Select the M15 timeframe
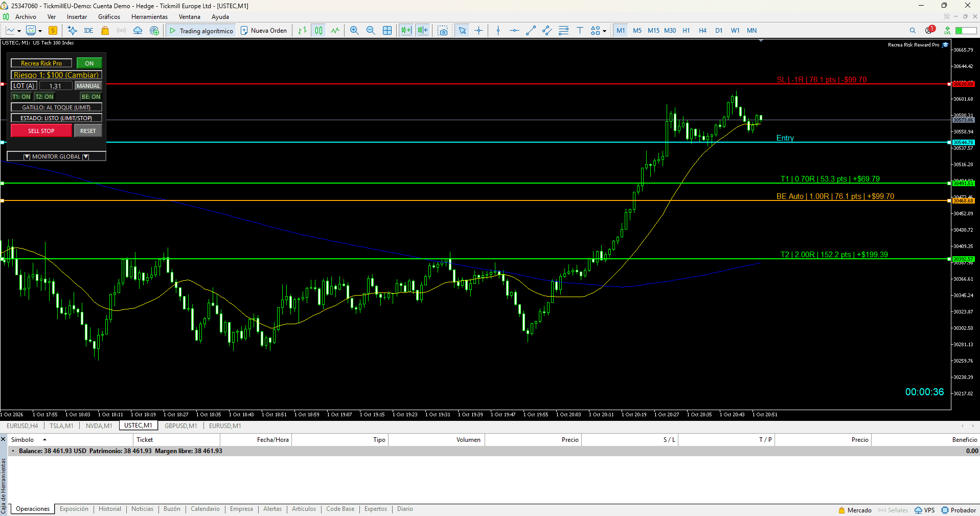The width and height of the screenshot is (980, 516). [653, 31]
